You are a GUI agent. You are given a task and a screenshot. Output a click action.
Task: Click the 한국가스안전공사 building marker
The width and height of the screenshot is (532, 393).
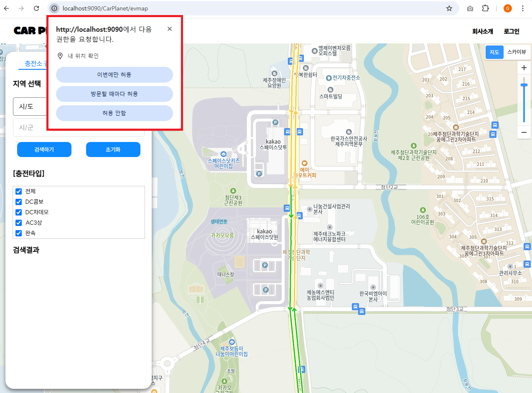(x=349, y=132)
